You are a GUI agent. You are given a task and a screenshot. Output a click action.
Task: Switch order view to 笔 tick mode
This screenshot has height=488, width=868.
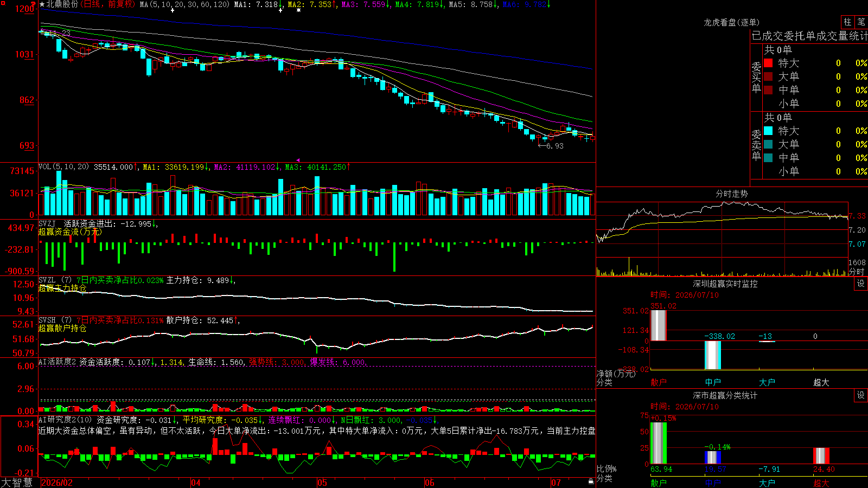point(861,22)
